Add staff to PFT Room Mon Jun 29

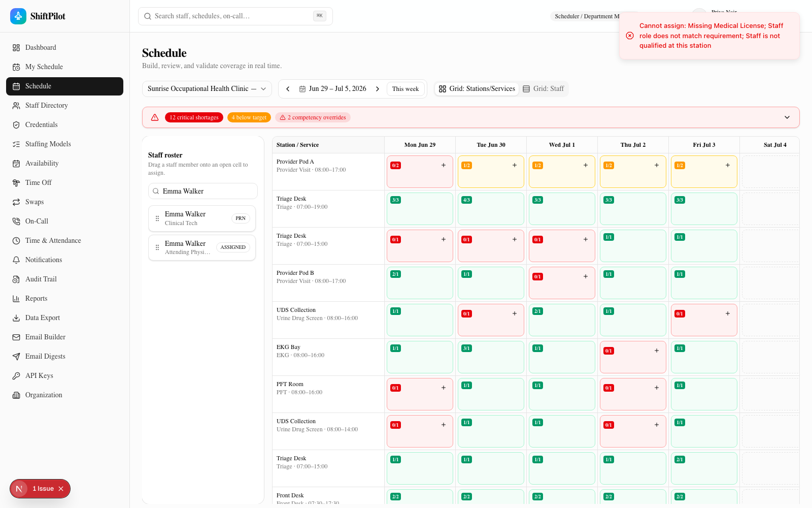point(444,388)
